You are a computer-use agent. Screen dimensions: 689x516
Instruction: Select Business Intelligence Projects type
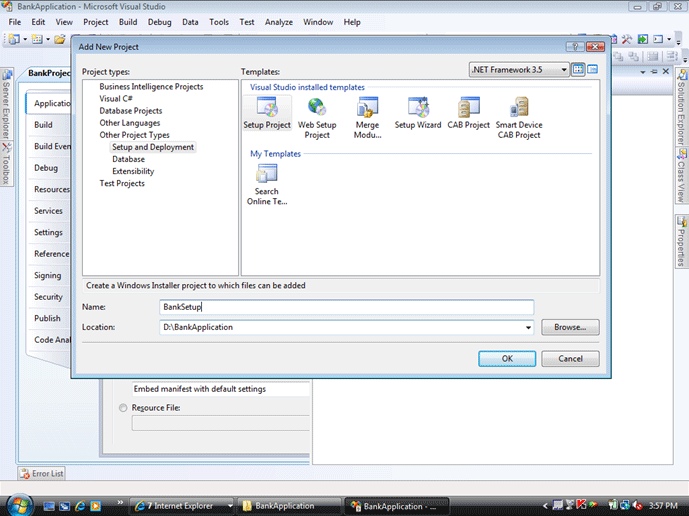[x=151, y=87]
